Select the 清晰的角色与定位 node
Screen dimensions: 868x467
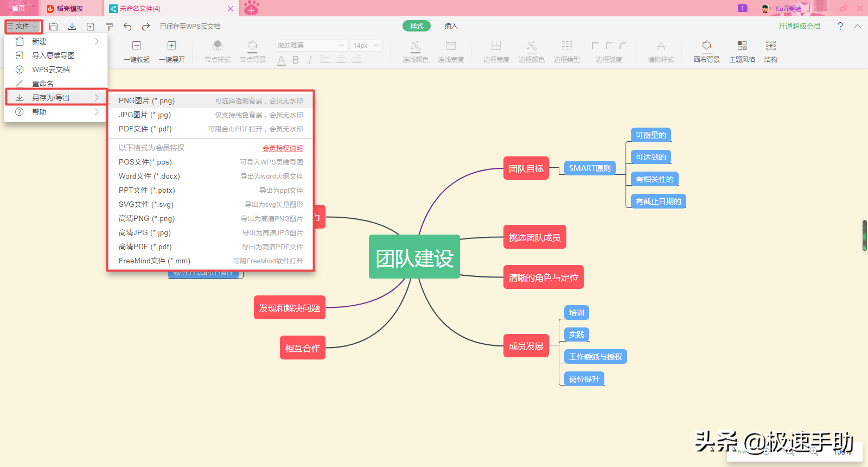544,277
